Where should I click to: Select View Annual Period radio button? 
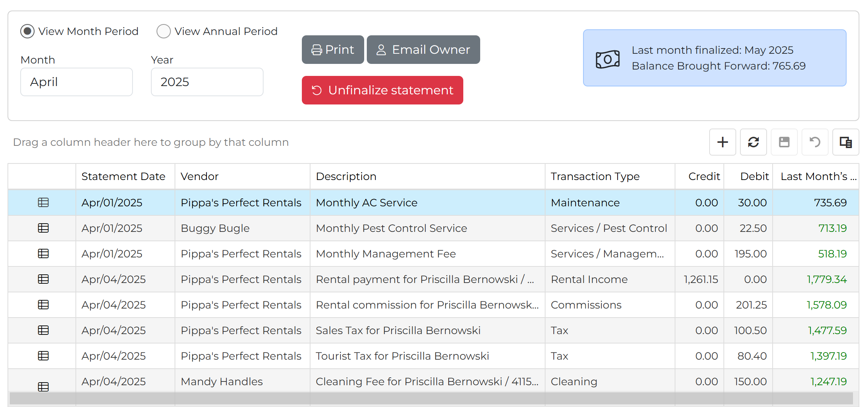[164, 31]
